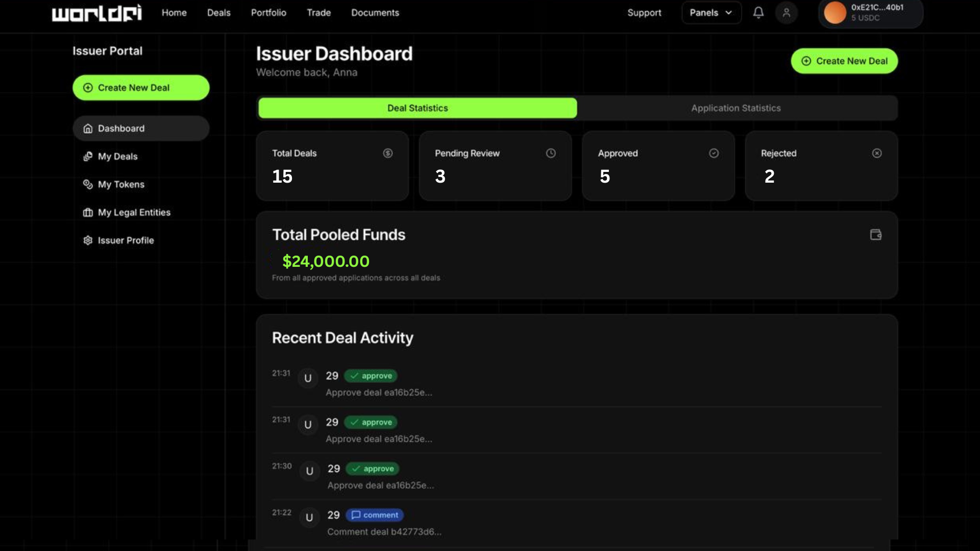
Task: Click the wallet icon in Total Pooled Funds
Action: pos(876,235)
